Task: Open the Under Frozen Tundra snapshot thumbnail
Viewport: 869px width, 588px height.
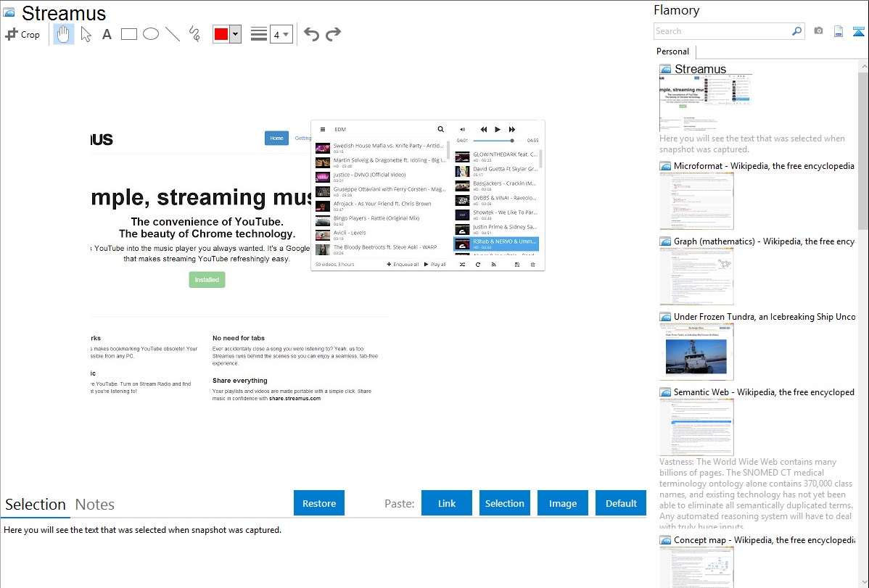Action: coord(696,352)
